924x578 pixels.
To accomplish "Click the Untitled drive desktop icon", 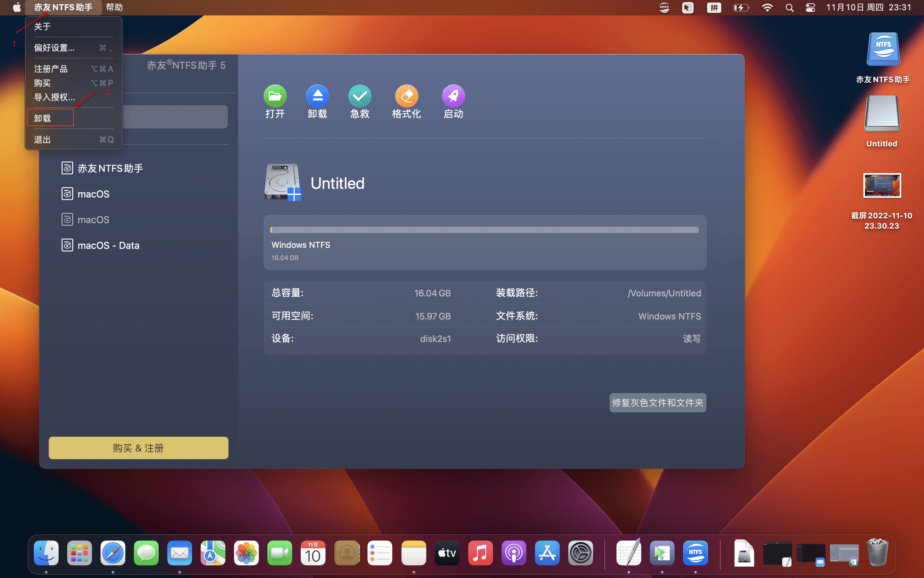I will point(882,114).
